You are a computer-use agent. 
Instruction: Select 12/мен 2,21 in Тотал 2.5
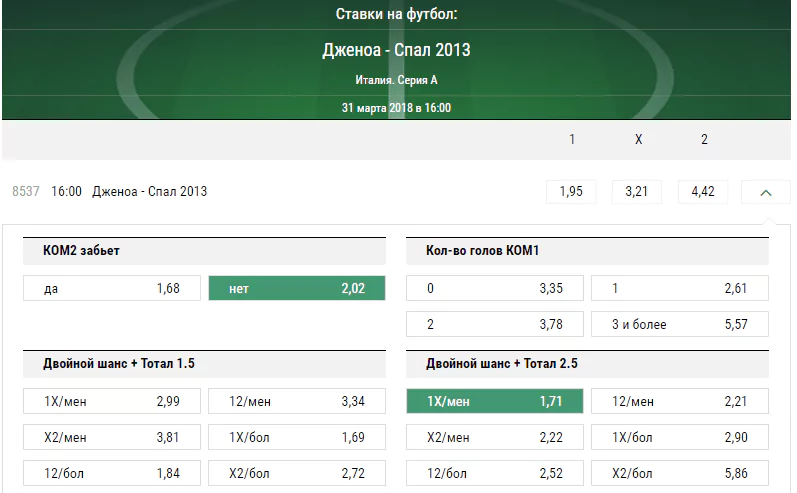click(680, 401)
